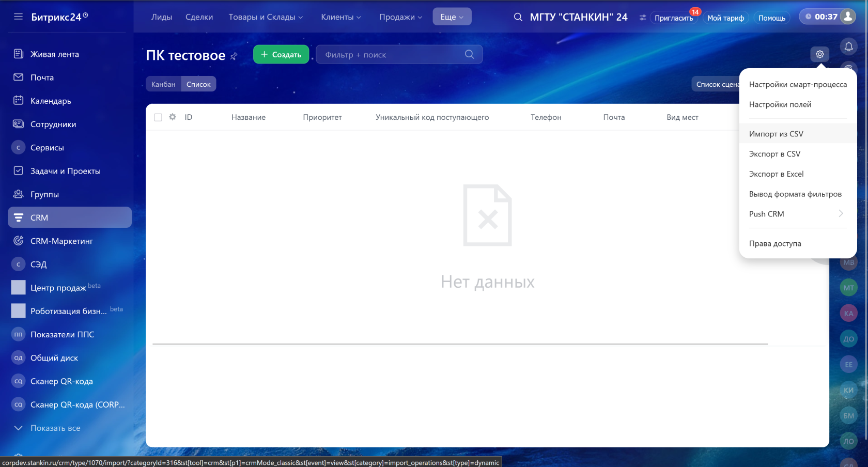Tick the select-all checkbox in table header

(158, 117)
